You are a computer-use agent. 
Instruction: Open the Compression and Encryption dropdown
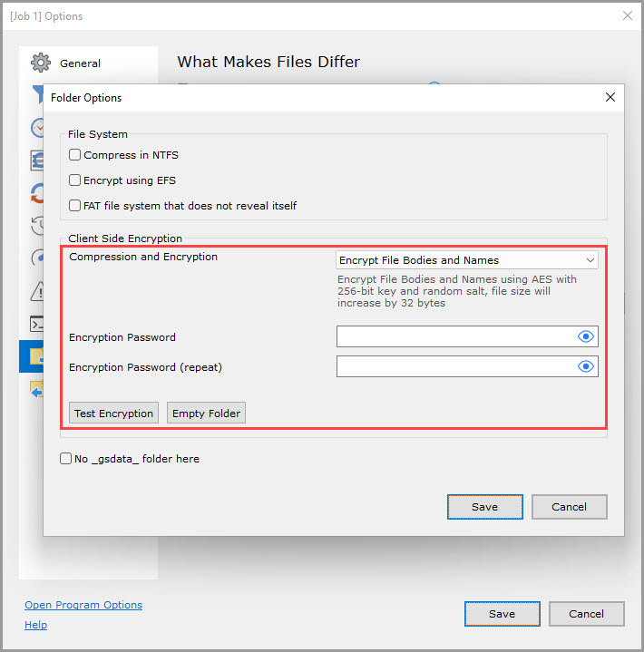point(466,260)
